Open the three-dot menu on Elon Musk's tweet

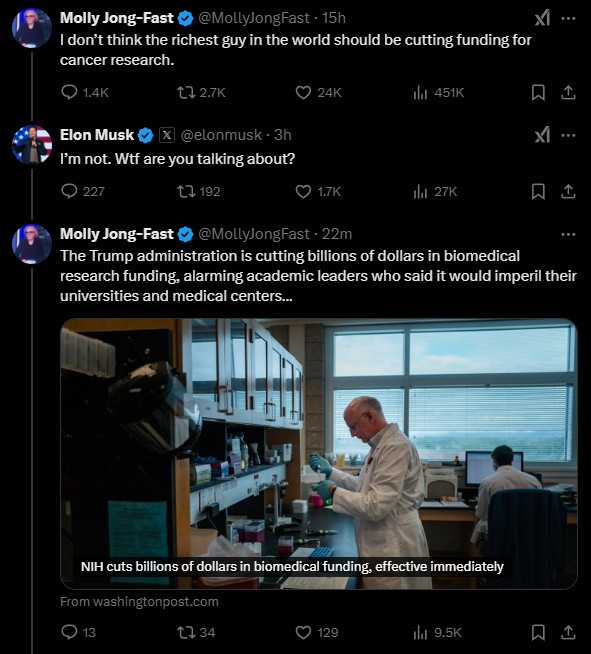pyautogui.click(x=568, y=136)
